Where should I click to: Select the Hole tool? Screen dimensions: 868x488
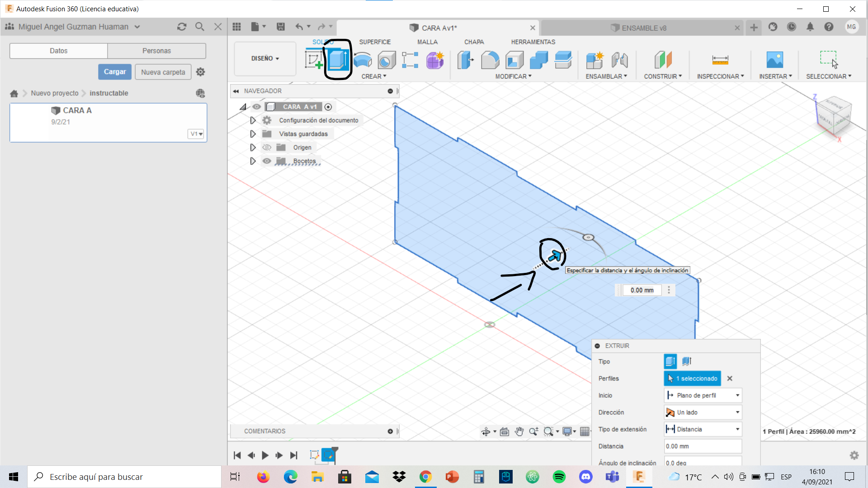pyautogui.click(x=387, y=60)
